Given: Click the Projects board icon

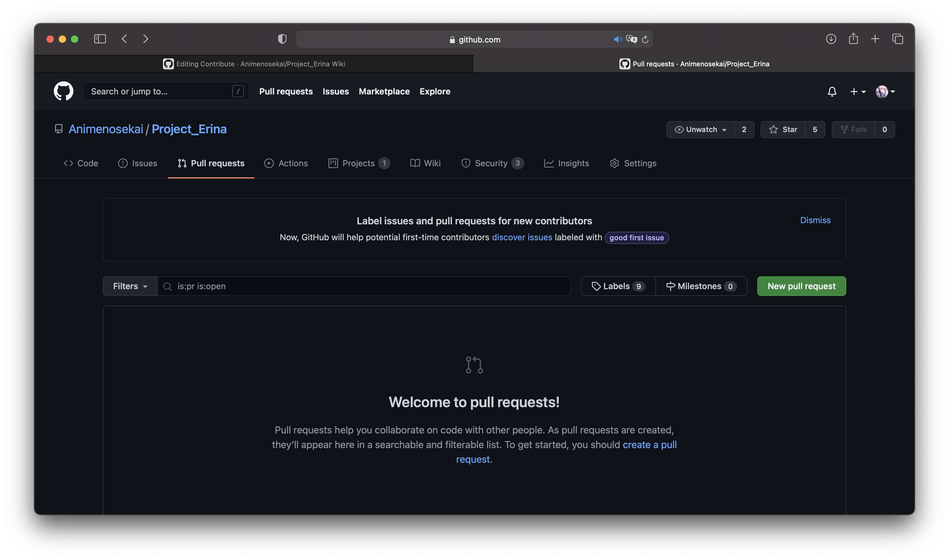Looking at the screenshot, I should click(333, 163).
